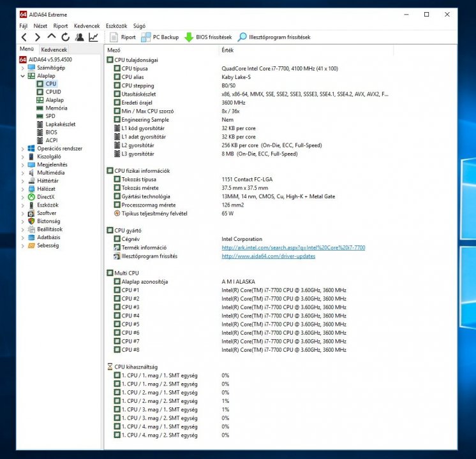Click the Adatbázis database icon
This screenshot has height=459, width=476.
point(31,237)
